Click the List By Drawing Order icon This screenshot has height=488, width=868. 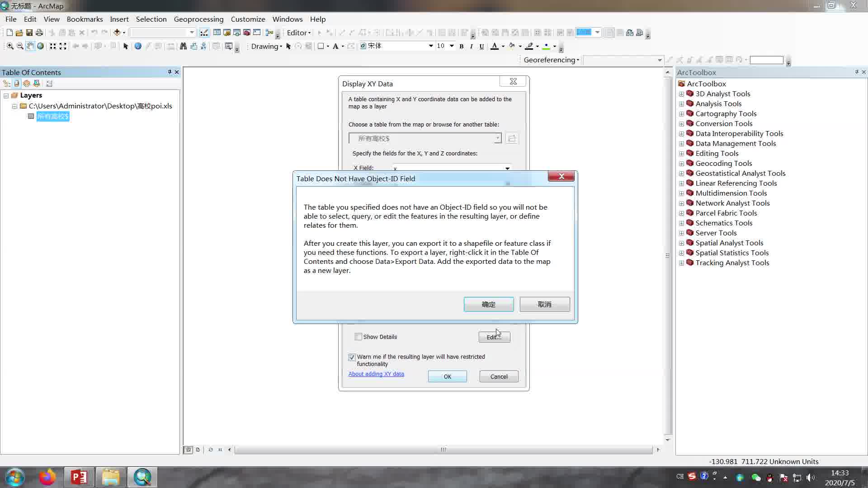pyautogui.click(x=6, y=84)
